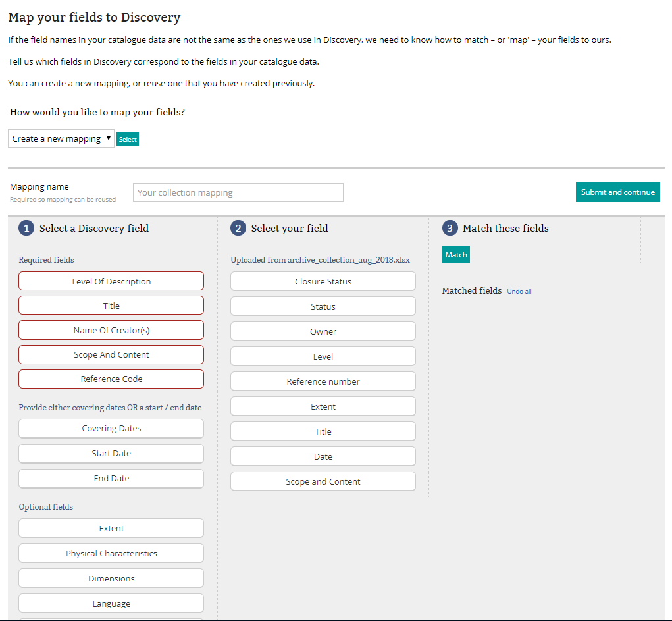The width and height of the screenshot is (672, 621).
Task: Select Reference Code field
Action: 111,379
